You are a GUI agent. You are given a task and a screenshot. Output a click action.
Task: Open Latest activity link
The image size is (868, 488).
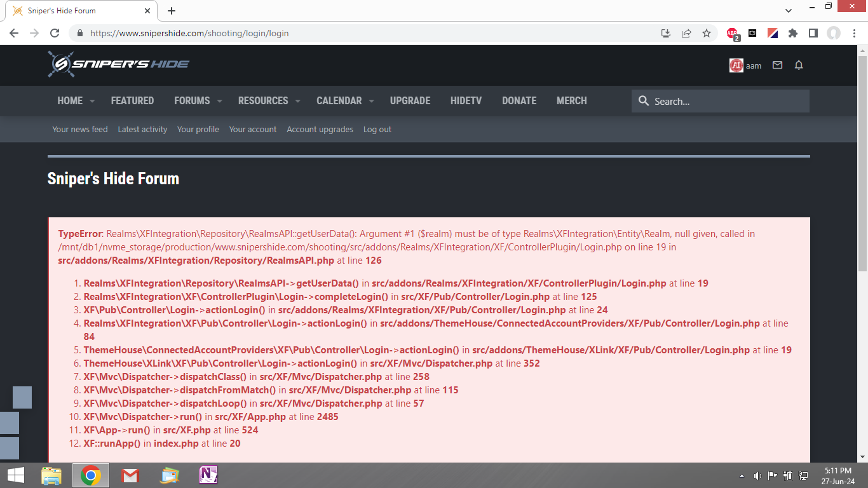tap(142, 129)
